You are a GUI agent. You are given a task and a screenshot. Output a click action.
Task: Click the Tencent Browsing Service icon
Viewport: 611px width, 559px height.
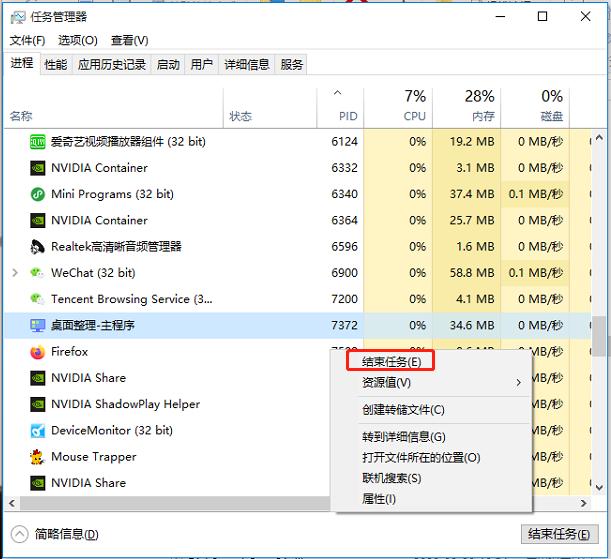(x=38, y=299)
